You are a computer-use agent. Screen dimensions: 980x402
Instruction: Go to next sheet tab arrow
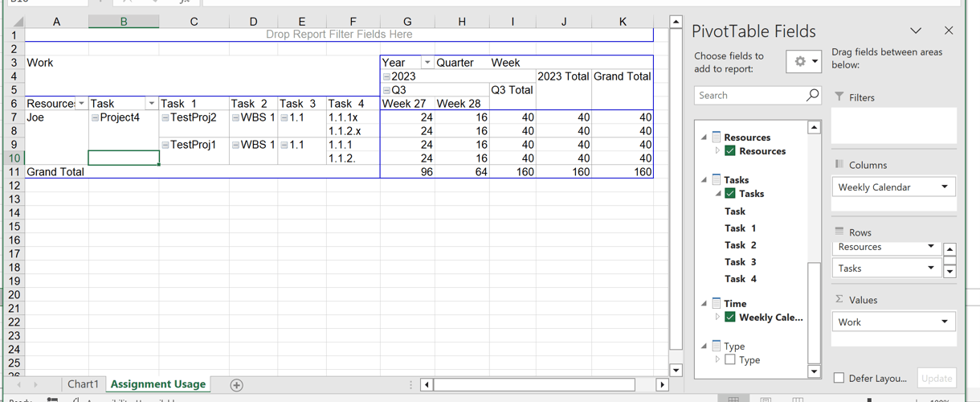35,385
